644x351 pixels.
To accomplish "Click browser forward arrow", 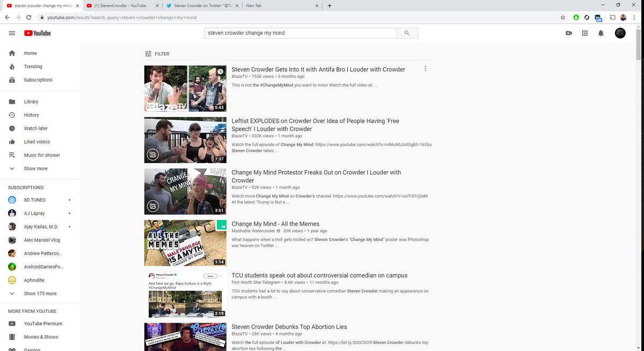I will [x=18, y=17].
